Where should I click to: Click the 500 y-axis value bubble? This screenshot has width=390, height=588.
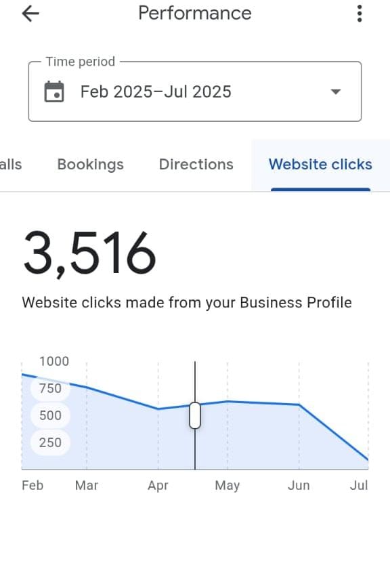[x=50, y=415]
